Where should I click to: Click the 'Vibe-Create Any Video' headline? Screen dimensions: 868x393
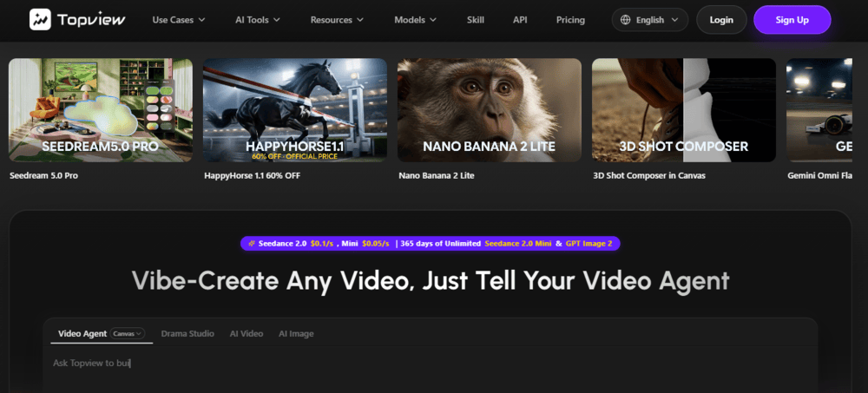pos(431,280)
